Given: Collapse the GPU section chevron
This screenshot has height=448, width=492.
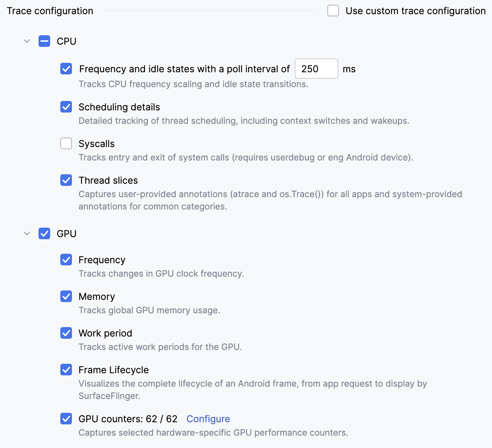Looking at the screenshot, I should [x=27, y=233].
